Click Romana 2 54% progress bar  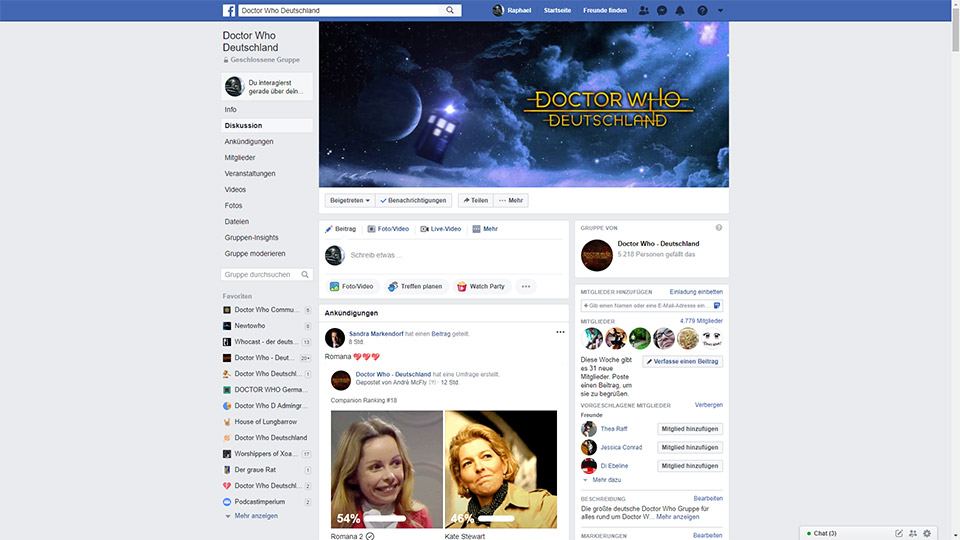[385, 519]
